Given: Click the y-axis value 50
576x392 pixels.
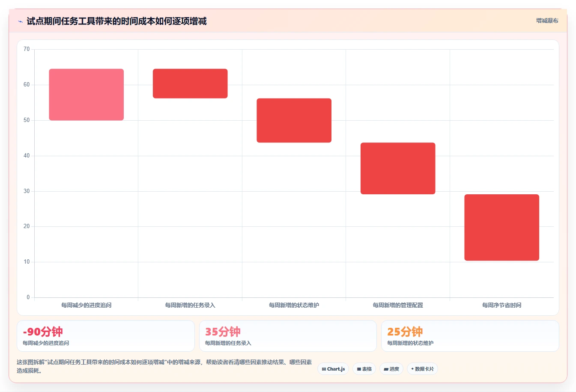Looking at the screenshot, I should 27,120.
